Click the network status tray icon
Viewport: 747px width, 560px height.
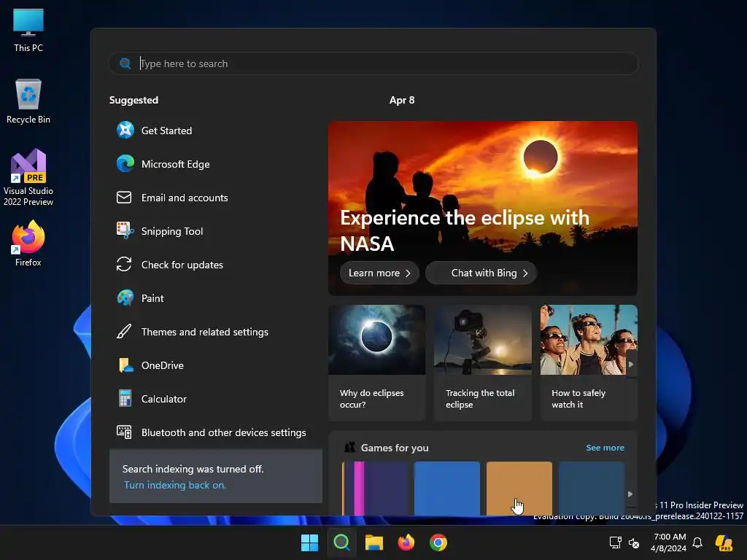click(x=616, y=542)
